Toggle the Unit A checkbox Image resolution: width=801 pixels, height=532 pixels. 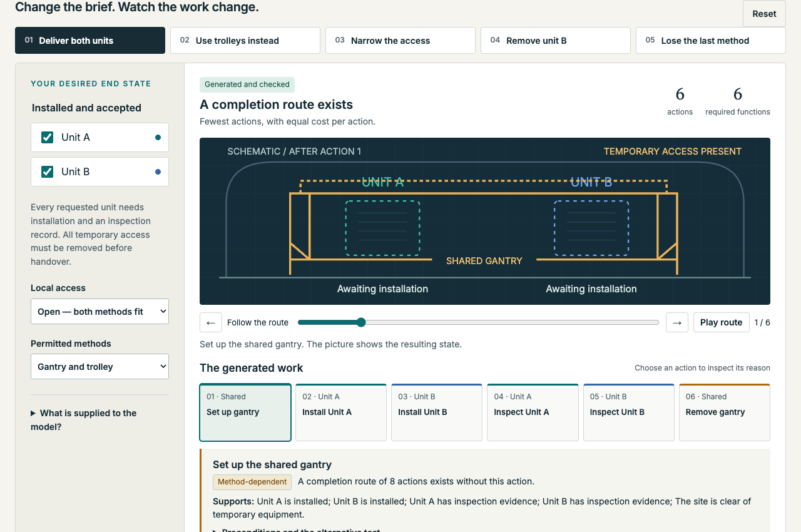tap(48, 137)
